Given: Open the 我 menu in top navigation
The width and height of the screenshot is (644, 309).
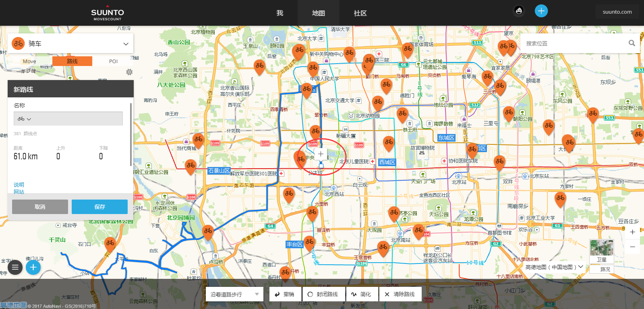Looking at the screenshot, I should [280, 13].
